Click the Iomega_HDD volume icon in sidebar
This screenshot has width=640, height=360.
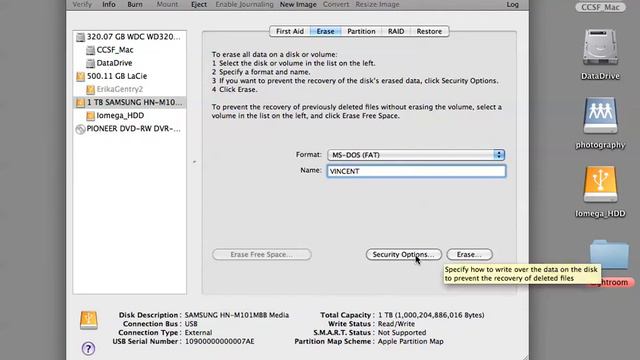tap(90, 116)
